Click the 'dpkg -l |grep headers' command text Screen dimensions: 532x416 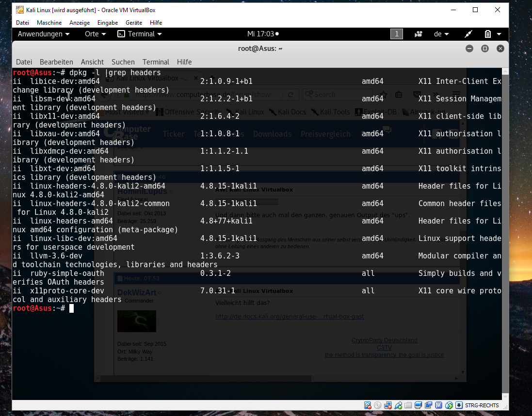click(x=115, y=73)
